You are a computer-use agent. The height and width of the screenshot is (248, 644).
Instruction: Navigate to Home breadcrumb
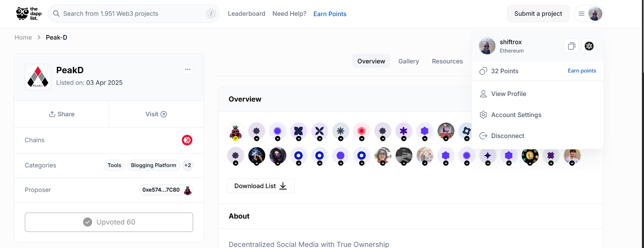coord(23,37)
